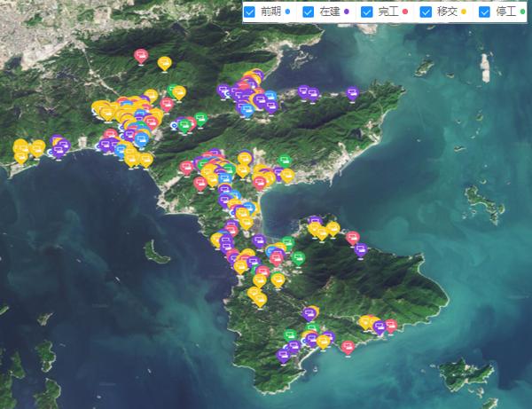Toggle the 停工 checkbox

click(x=485, y=12)
